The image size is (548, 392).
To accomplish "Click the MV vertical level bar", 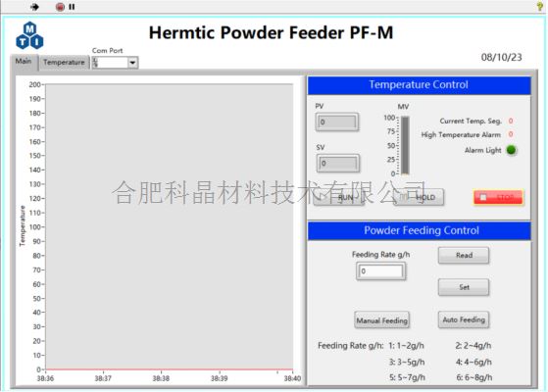I will pyautogui.click(x=405, y=145).
